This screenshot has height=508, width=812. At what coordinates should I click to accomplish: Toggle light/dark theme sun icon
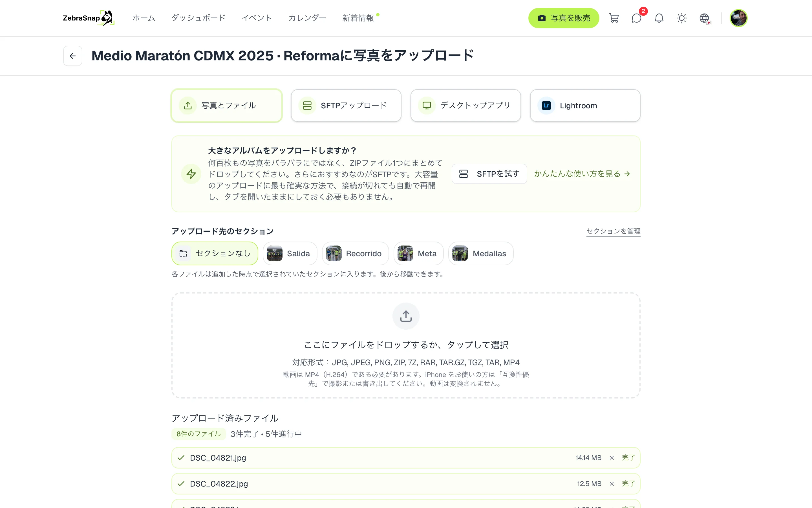[x=681, y=18]
